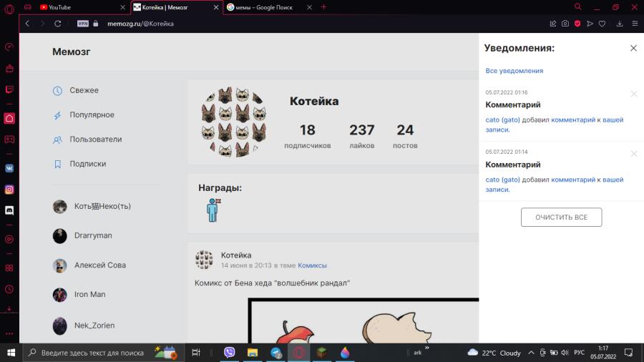Open downloads icon in toolbar

(x=620, y=24)
